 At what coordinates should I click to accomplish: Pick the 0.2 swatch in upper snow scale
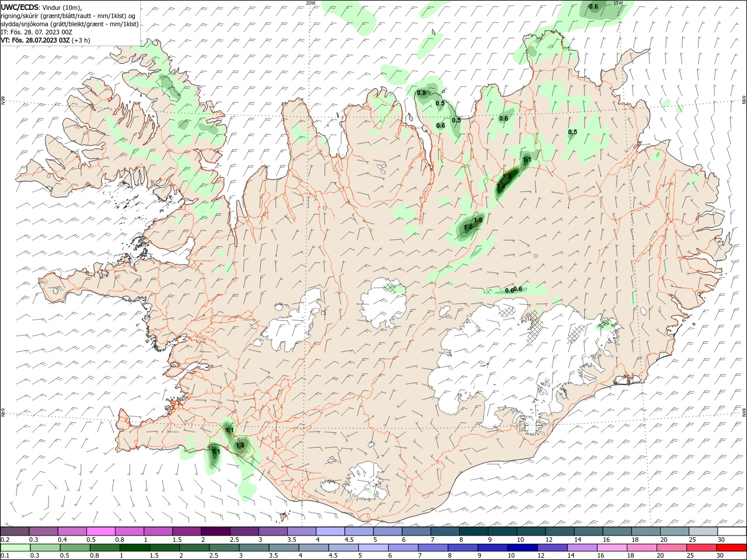[15, 531]
